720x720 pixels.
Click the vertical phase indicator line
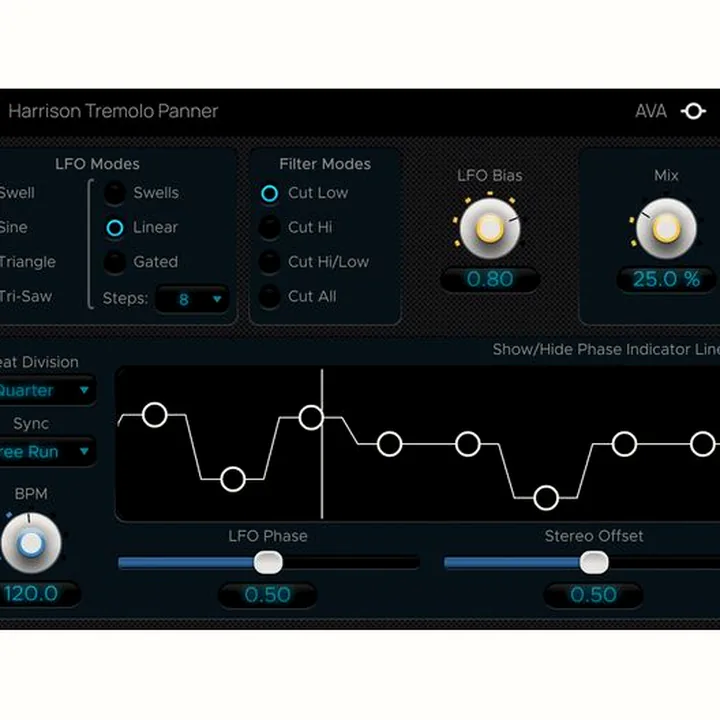click(322, 444)
